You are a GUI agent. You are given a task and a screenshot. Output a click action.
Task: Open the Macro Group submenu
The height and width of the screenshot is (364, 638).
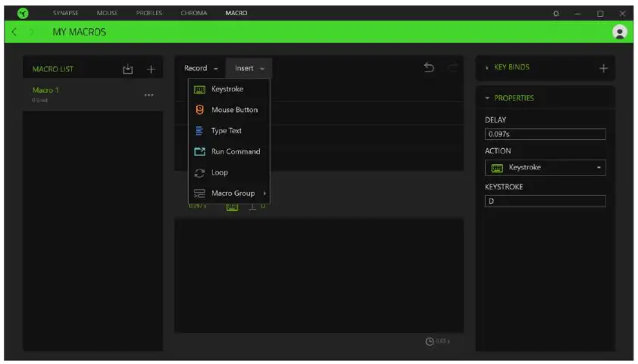pos(229,194)
